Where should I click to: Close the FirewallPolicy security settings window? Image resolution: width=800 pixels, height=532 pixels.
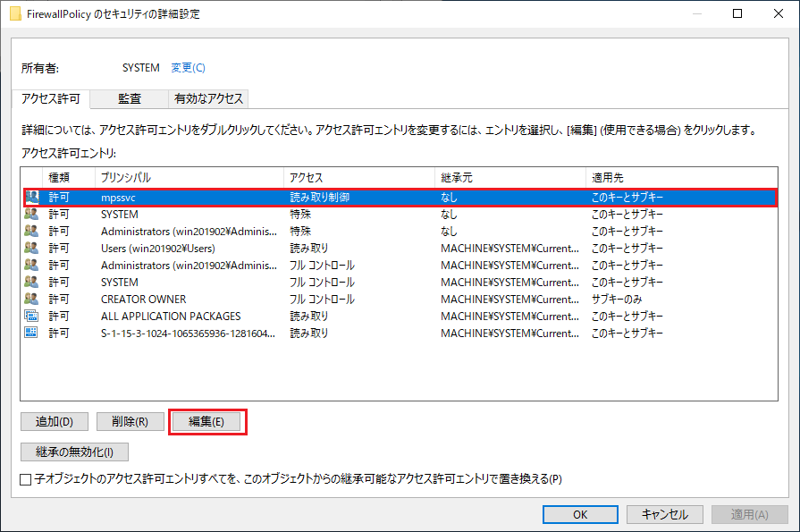[x=778, y=13]
